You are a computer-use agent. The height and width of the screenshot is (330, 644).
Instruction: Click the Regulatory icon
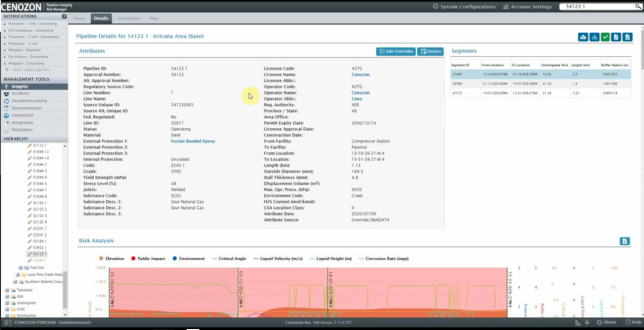(6, 130)
